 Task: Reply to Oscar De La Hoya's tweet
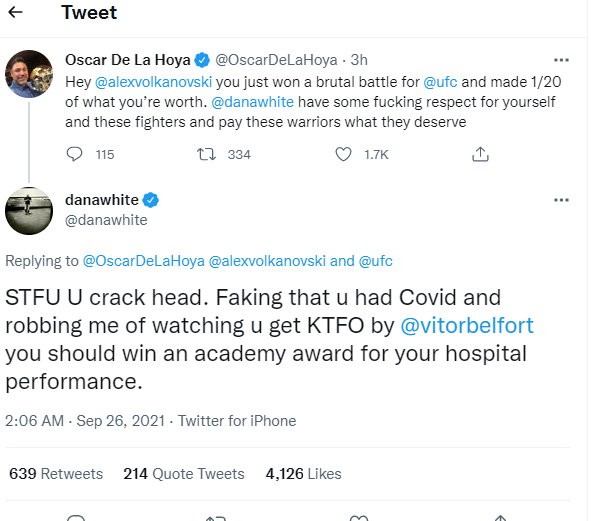coord(76,154)
